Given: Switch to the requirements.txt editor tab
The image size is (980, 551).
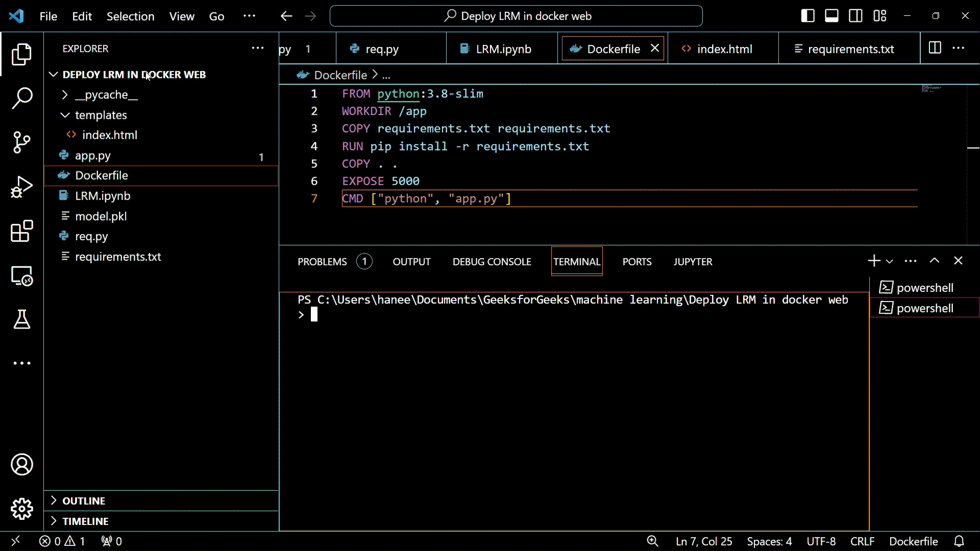Looking at the screenshot, I should coord(850,49).
